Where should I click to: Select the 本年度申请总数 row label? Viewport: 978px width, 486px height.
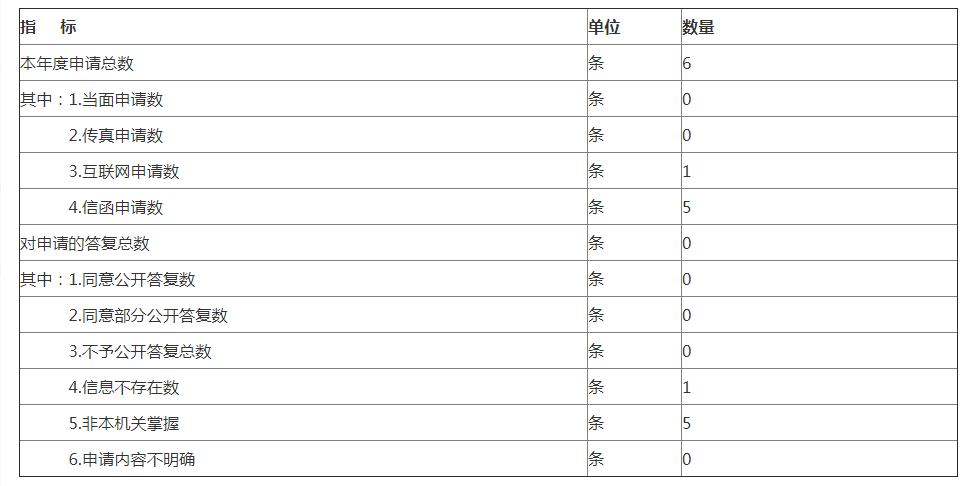click(x=77, y=63)
